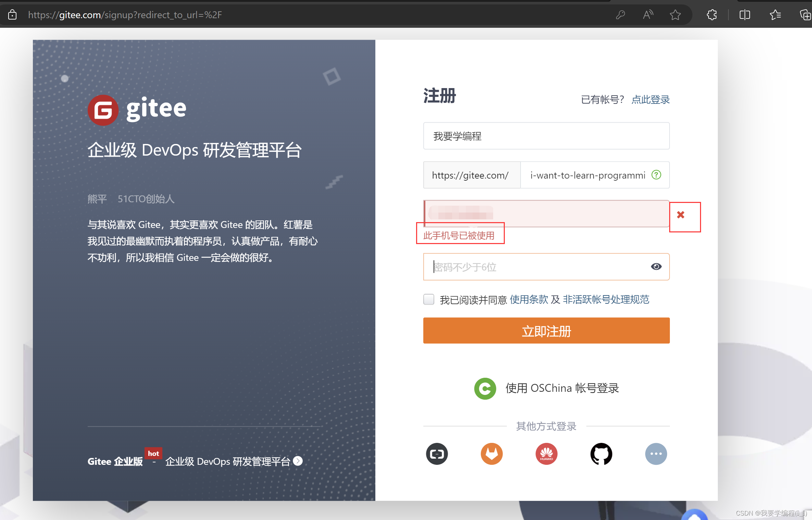Toggle browser split screen view
This screenshot has height=520, width=812.
coord(745,15)
